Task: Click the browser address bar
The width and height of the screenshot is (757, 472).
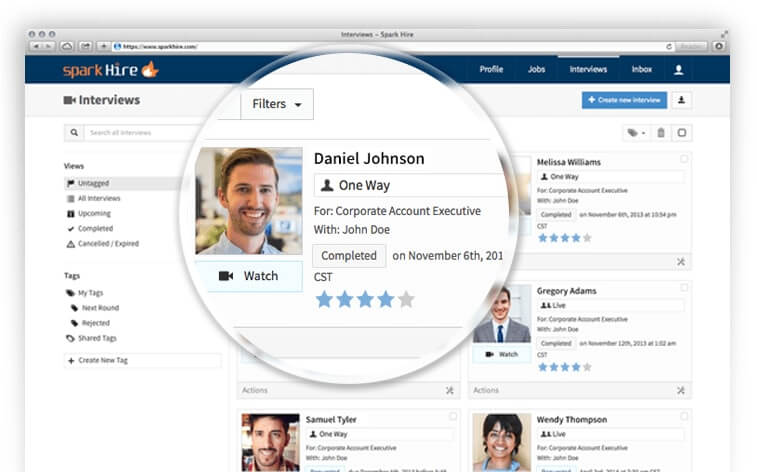Action: coord(393,46)
